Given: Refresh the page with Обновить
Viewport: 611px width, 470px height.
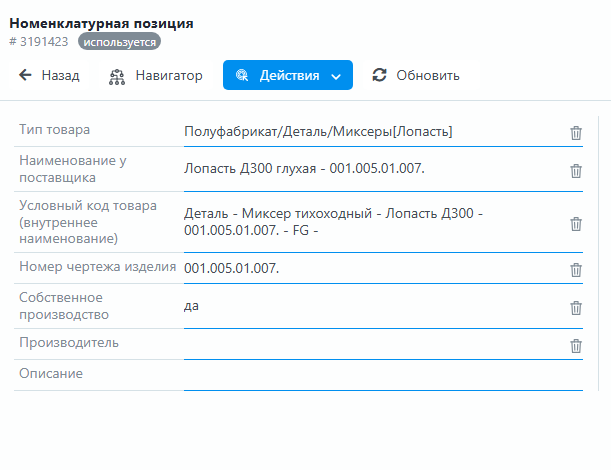Looking at the screenshot, I should 415,75.
